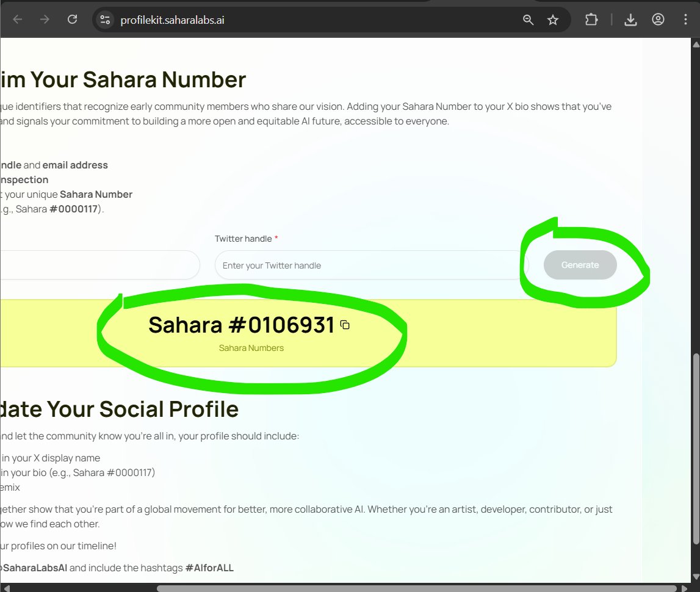Go forward to the next page
Viewport: 700px width, 592px height.
tap(45, 20)
